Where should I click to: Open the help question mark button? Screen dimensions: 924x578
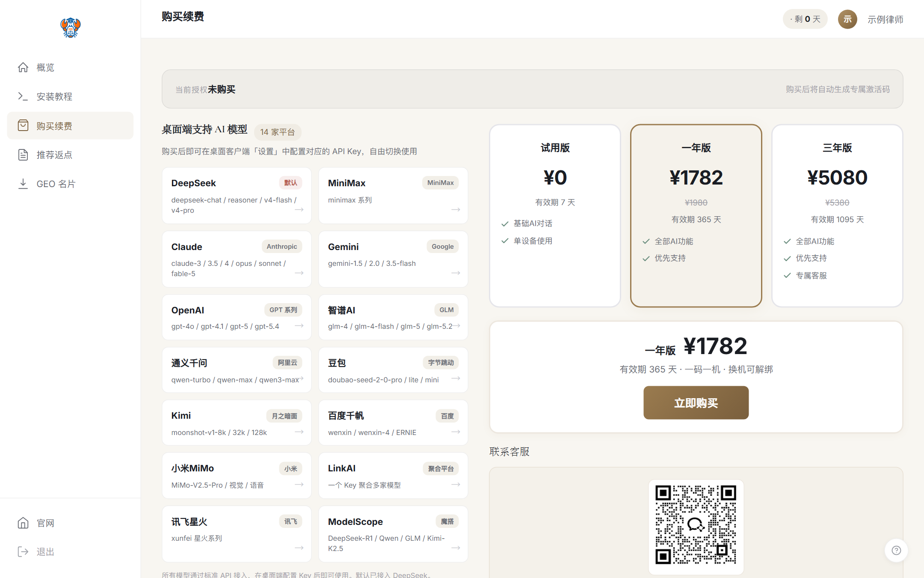[896, 551]
